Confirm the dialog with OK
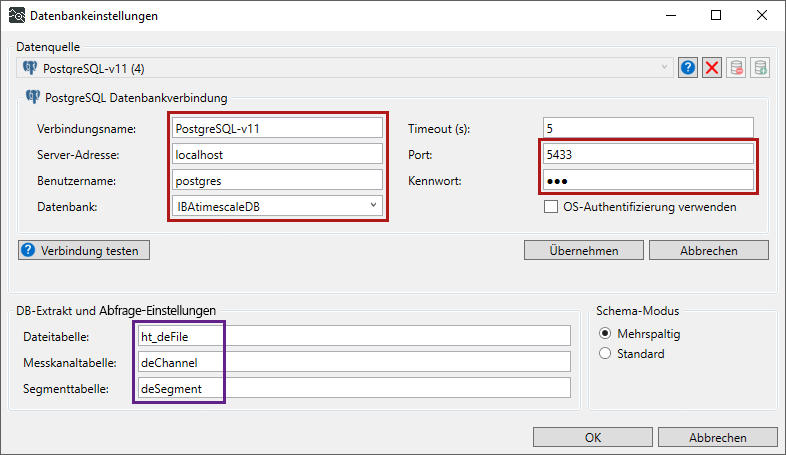 (x=593, y=437)
